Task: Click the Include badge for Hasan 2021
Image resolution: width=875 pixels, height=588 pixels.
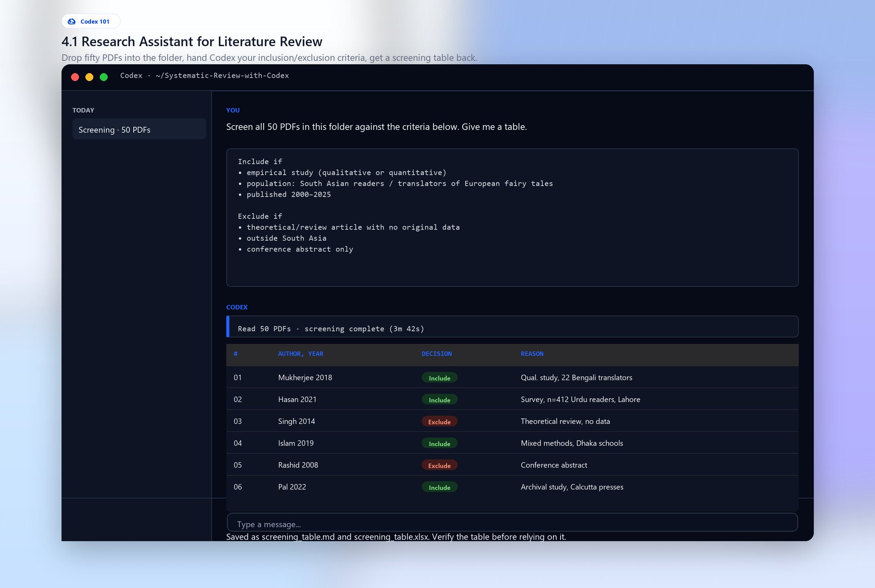Action: click(x=439, y=400)
